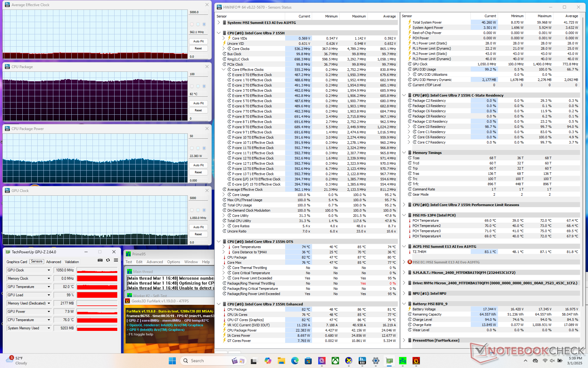This screenshot has height=368, width=588.
Task: Click Reset in the CPU Package Power graph
Action: pos(198,172)
